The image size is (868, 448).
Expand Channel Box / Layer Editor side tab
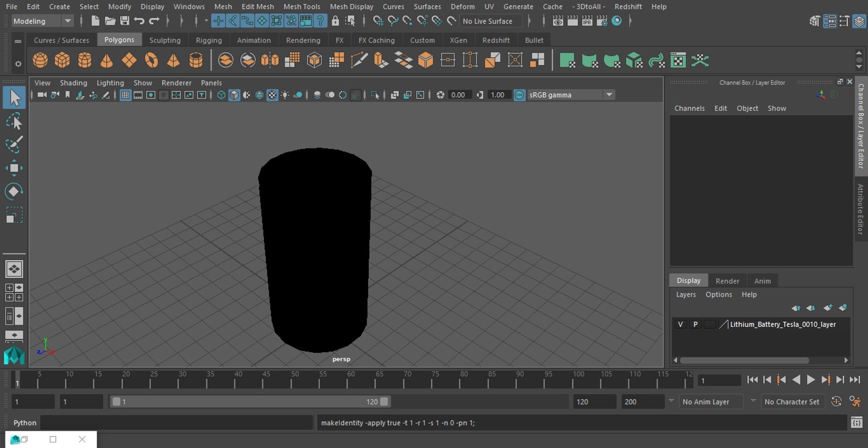pyautogui.click(x=861, y=126)
